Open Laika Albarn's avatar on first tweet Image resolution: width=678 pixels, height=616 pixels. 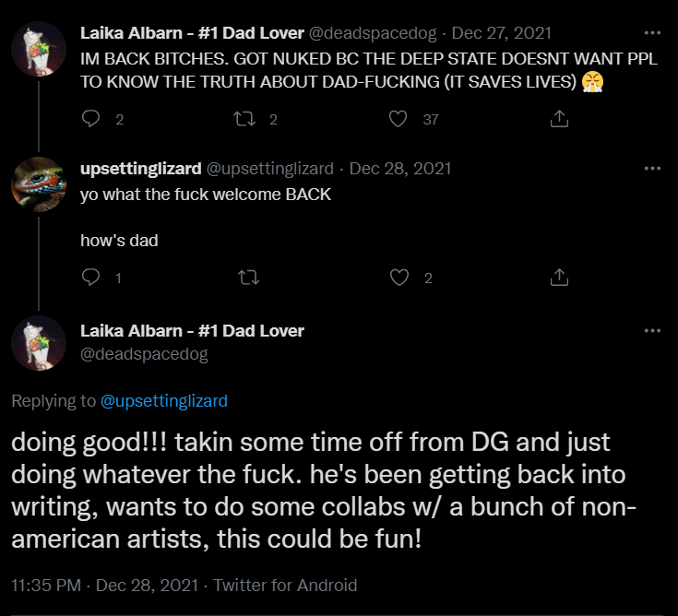click(x=39, y=49)
